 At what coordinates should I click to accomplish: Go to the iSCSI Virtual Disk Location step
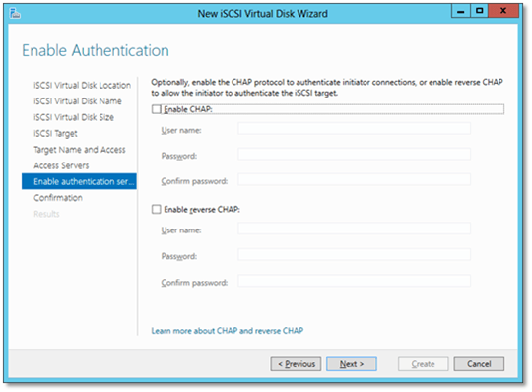82,85
